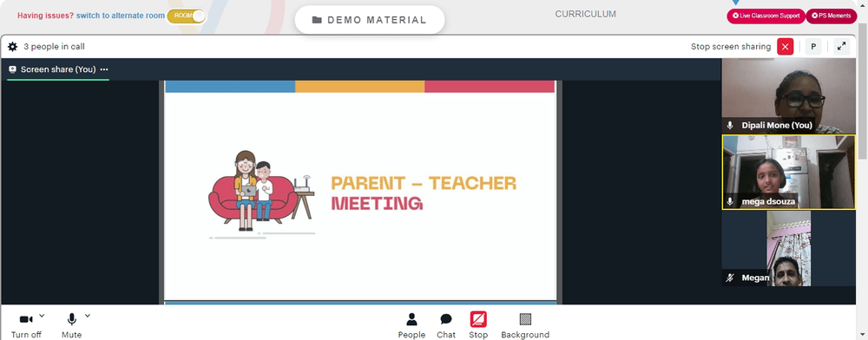The height and width of the screenshot is (340, 868).
Task: Open the Demo Material folder
Action: click(369, 20)
